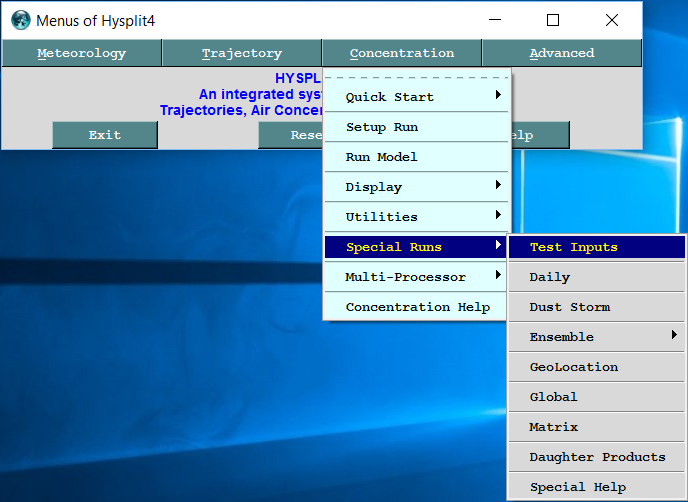Open Special Help entry
This screenshot has height=502, width=688.
coord(597,487)
